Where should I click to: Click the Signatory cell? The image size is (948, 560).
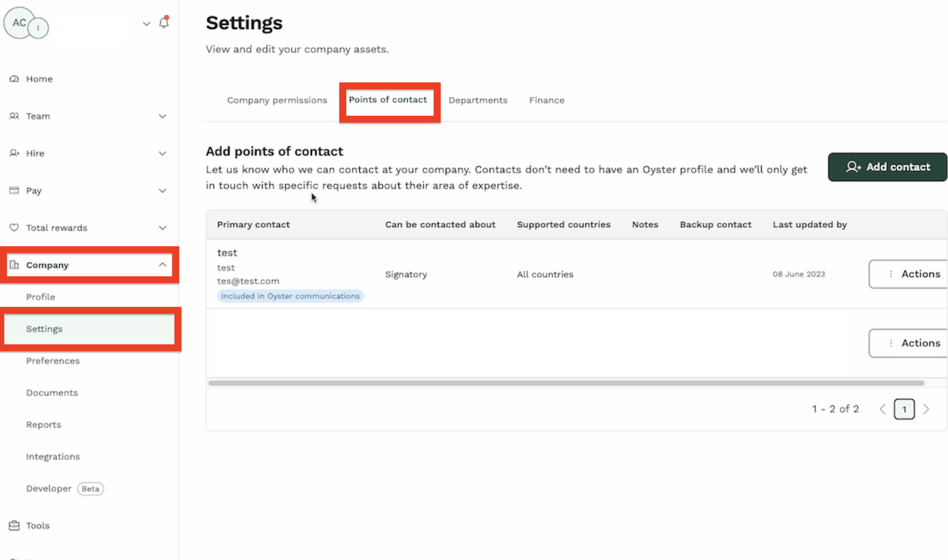(406, 274)
